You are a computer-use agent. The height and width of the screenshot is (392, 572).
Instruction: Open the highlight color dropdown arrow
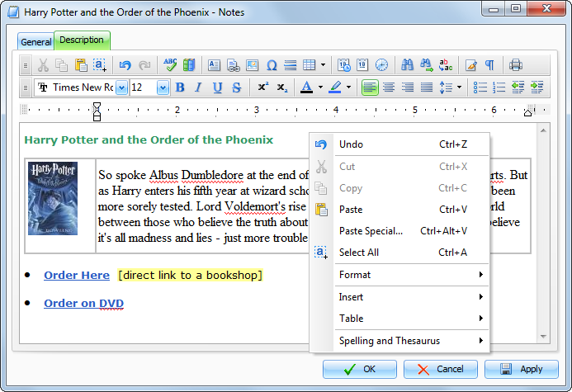[x=348, y=87]
